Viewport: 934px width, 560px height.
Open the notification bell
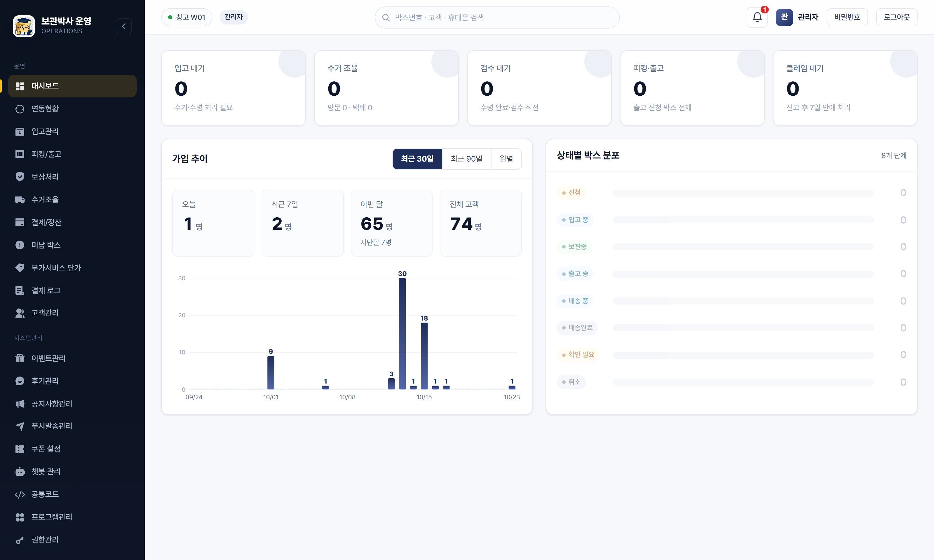click(x=757, y=17)
